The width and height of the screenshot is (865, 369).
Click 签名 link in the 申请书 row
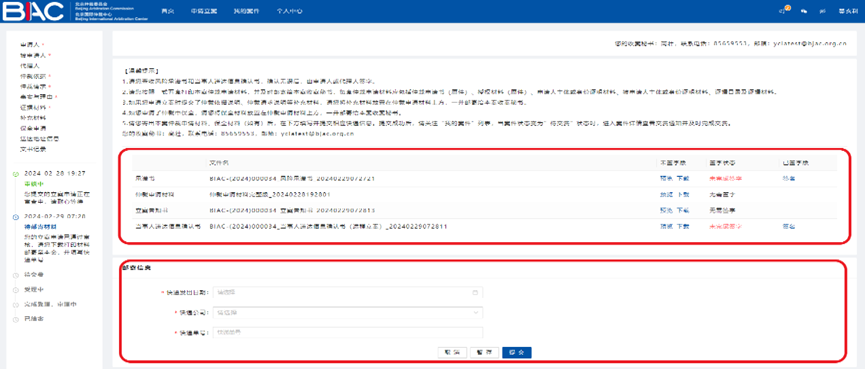[x=788, y=179]
